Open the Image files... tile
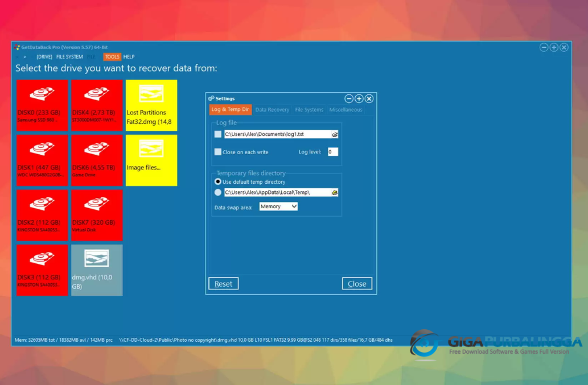 pos(151,160)
